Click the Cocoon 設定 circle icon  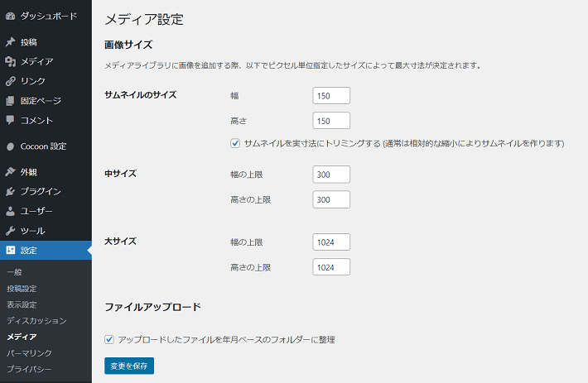[x=11, y=146]
